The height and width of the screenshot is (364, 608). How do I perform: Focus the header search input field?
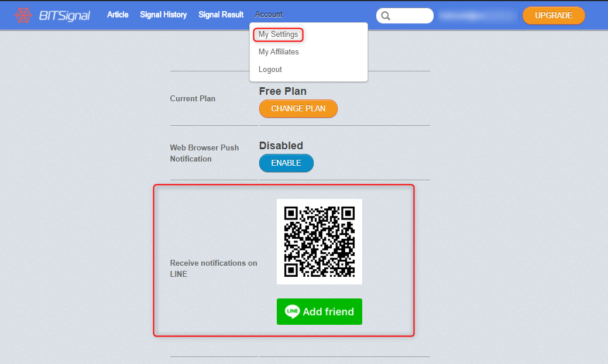pos(405,16)
